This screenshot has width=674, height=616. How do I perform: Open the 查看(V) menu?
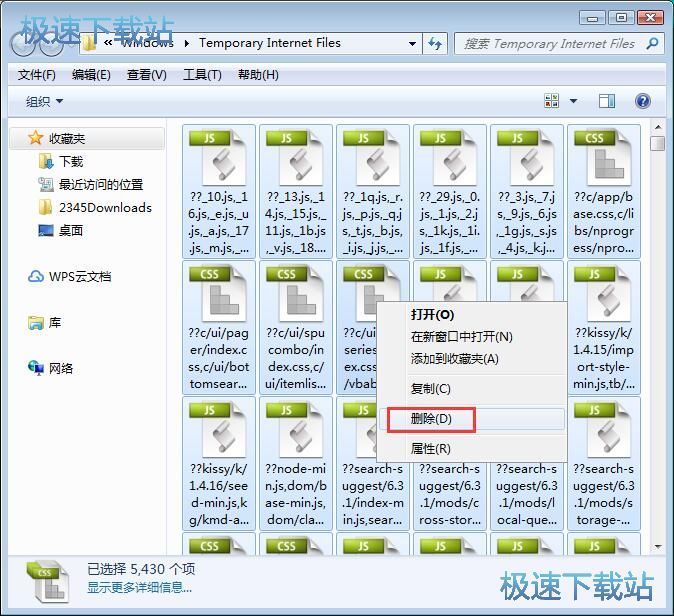click(147, 75)
